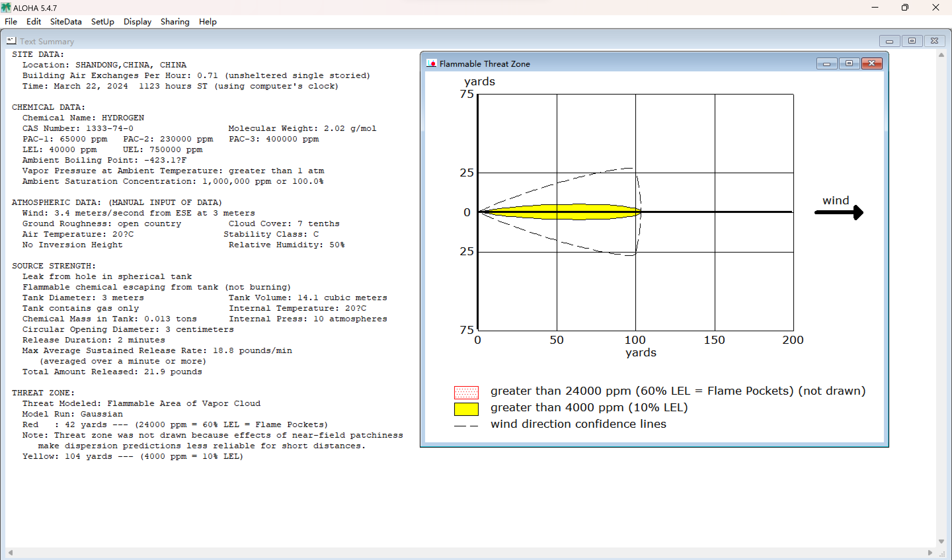This screenshot has height=560, width=952.
Task: Click 'wind direction confidence lines' legend text
Action: click(578, 424)
